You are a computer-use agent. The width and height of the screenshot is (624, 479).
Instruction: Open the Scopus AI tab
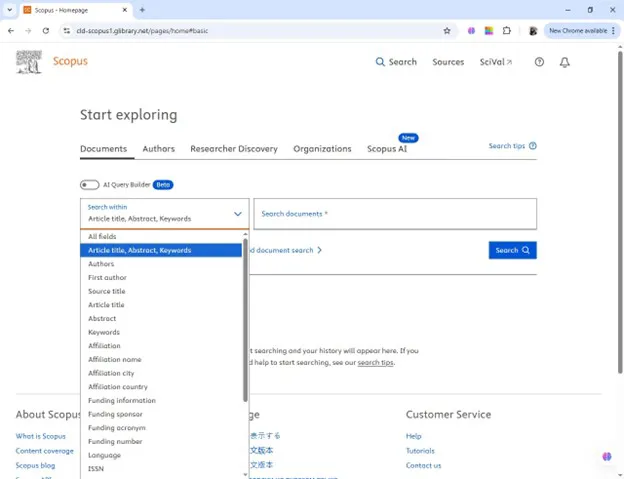[x=387, y=149]
